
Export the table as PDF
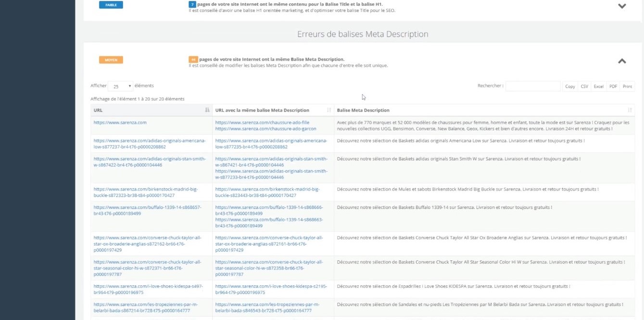click(x=613, y=86)
